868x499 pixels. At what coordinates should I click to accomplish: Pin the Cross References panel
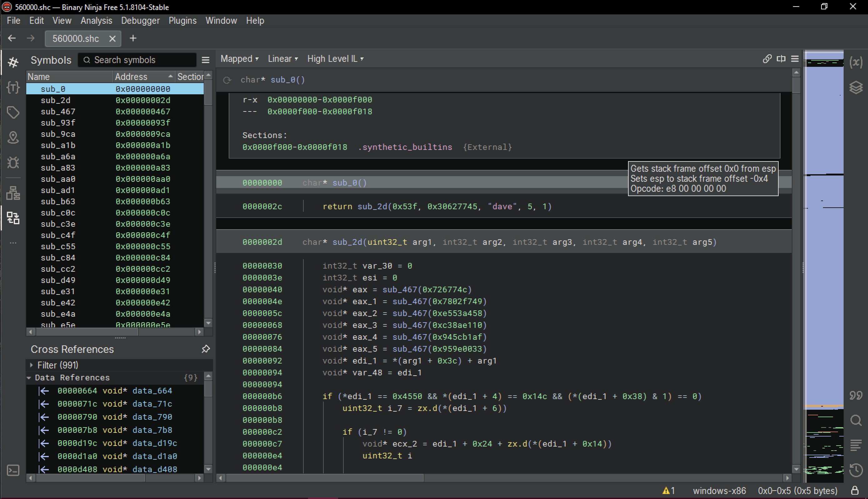click(x=205, y=349)
